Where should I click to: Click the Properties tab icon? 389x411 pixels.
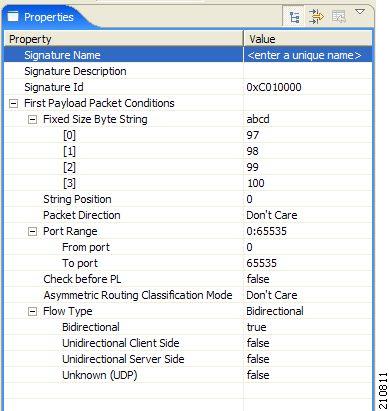(13, 17)
